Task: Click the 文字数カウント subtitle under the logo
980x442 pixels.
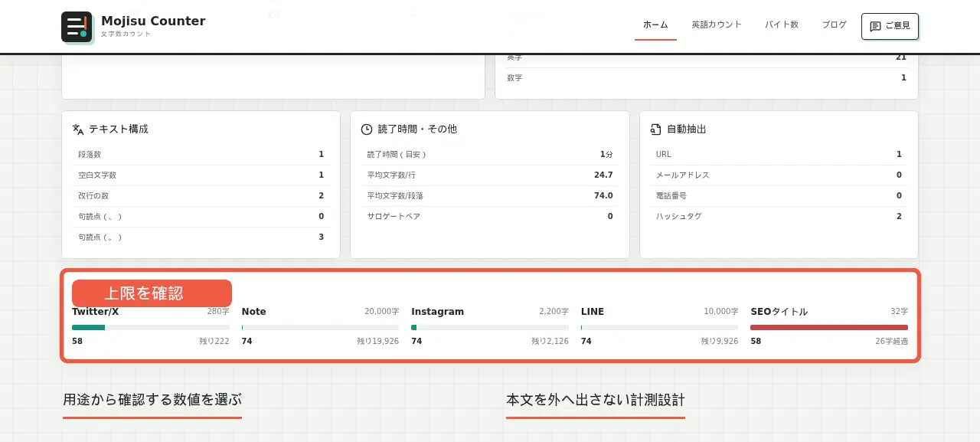Action: coord(126,34)
